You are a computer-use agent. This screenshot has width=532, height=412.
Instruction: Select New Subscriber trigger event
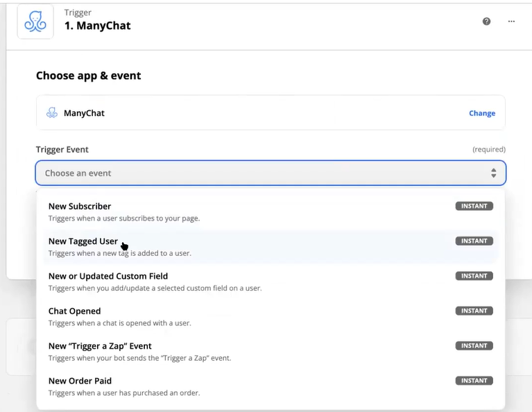pos(271,212)
